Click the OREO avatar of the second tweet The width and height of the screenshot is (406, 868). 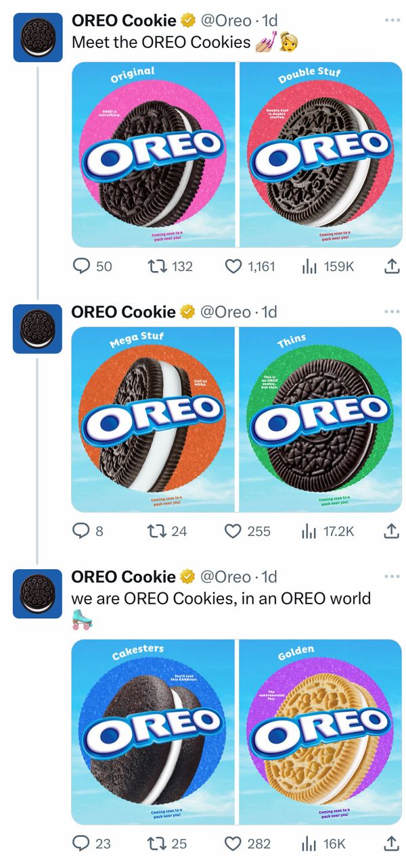(x=37, y=329)
